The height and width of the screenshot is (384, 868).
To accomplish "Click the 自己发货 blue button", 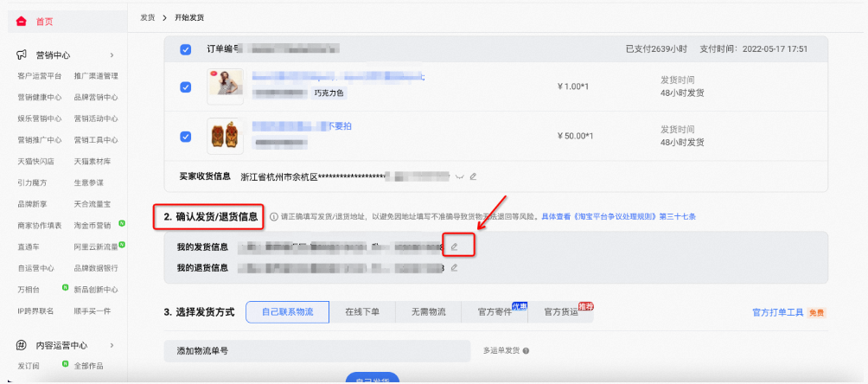I will (x=373, y=379).
